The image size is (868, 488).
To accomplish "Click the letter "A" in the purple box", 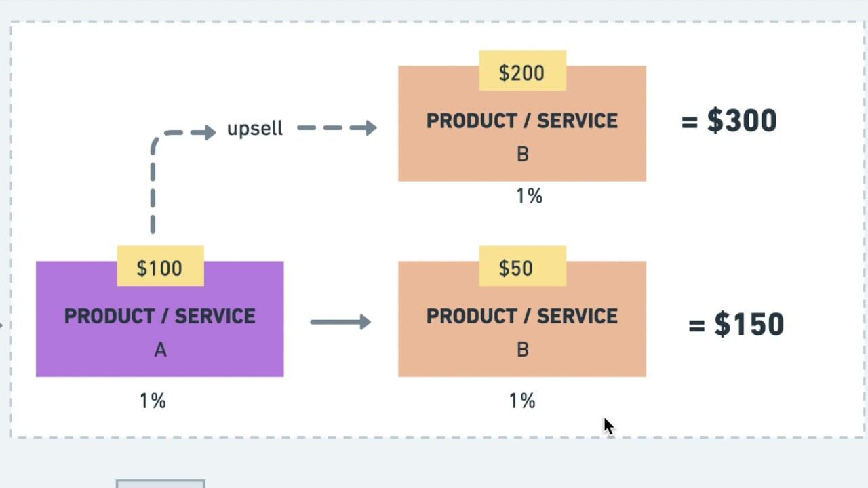I will coord(160,350).
